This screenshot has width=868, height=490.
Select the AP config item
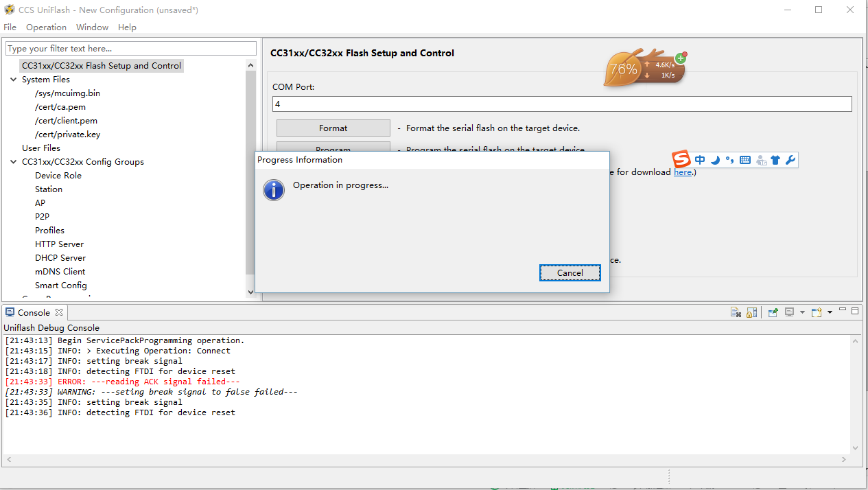coord(40,203)
